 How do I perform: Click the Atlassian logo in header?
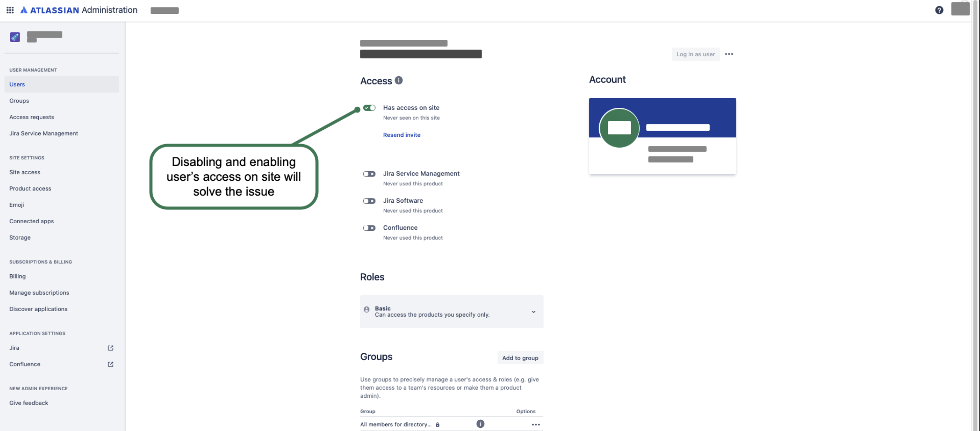click(49, 10)
